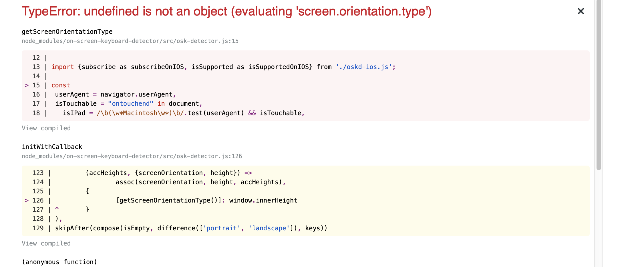
Task: Click the (anonymous function) stack frame
Action: pos(59,262)
